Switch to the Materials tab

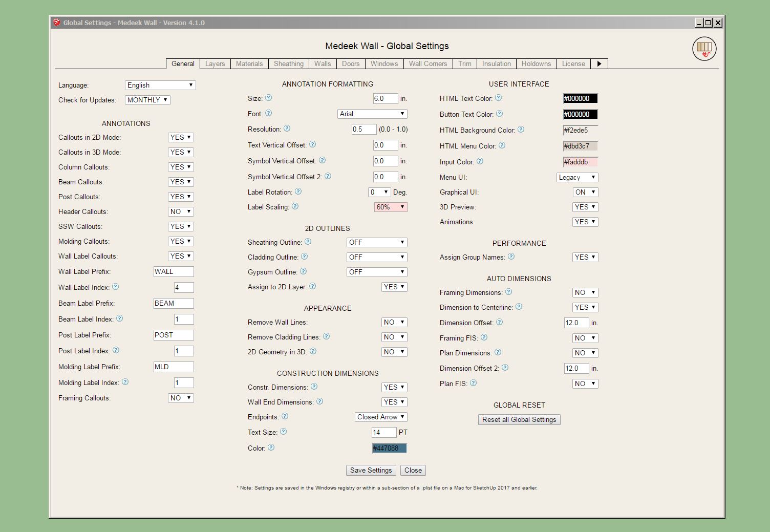point(249,63)
